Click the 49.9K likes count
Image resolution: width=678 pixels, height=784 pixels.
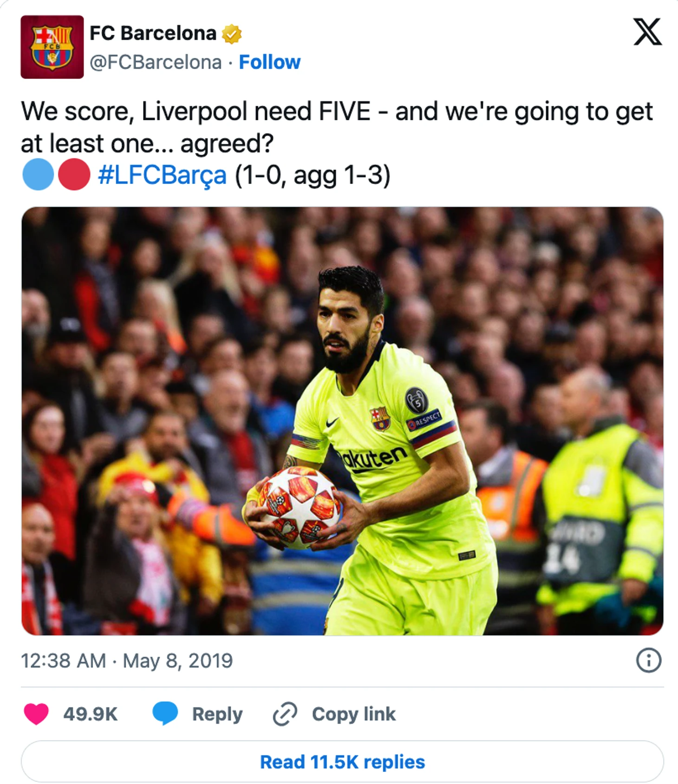click(x=90, y=714)
